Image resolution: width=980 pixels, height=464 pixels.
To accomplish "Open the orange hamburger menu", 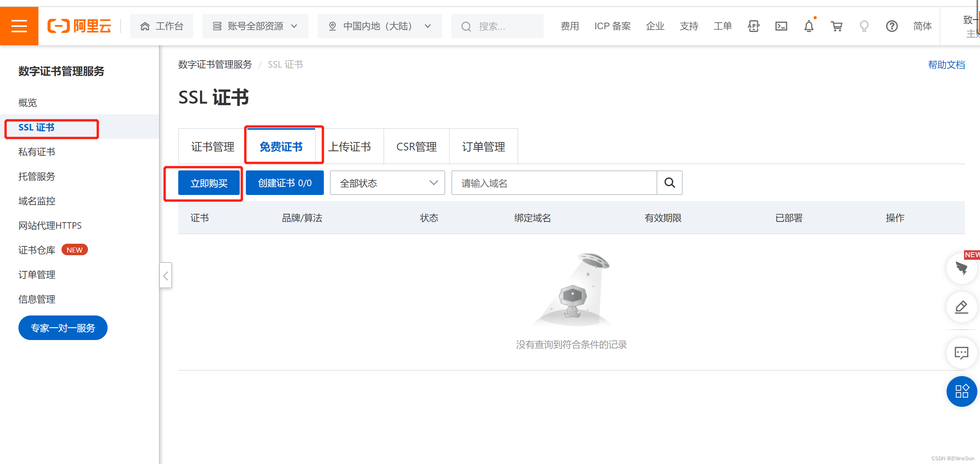I will point(19,26).
